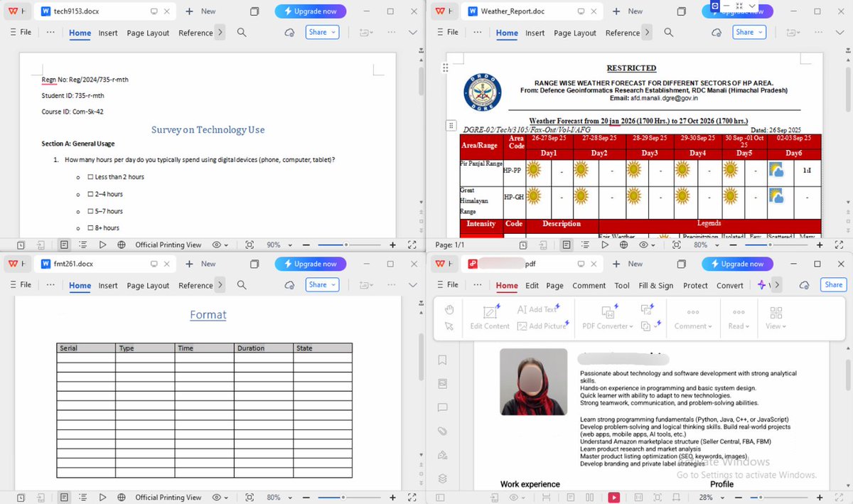This screenshot has width=853, height=504.
Task: Zoom in with plus in tech9153.docx
Action: [392, 245]
